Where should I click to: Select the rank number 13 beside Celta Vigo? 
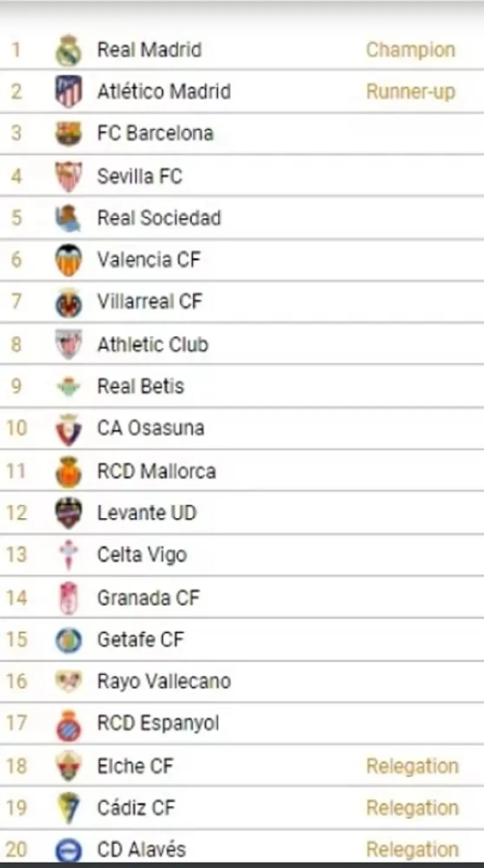coord(16,555)
